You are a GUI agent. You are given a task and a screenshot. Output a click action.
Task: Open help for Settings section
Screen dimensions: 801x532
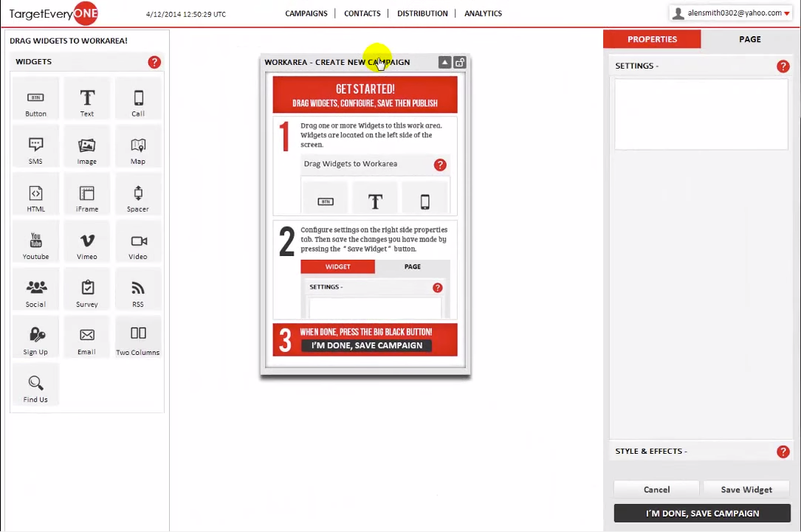pos(783,66)
